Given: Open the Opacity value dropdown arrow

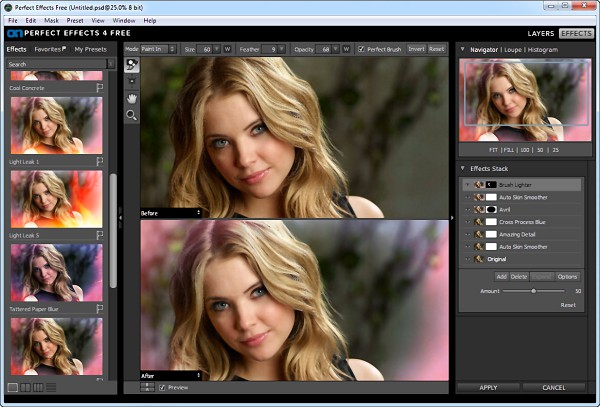Looking at the screenshot, I should click(x=335, y=49).
